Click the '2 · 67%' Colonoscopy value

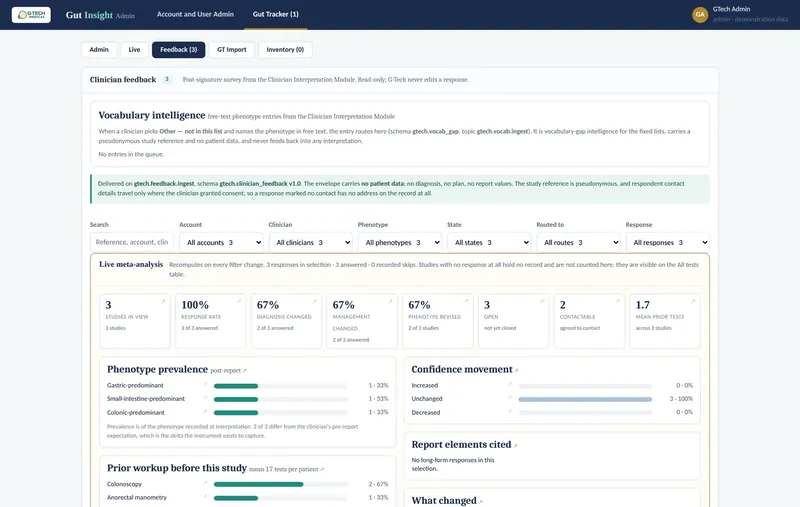[379, 484]
